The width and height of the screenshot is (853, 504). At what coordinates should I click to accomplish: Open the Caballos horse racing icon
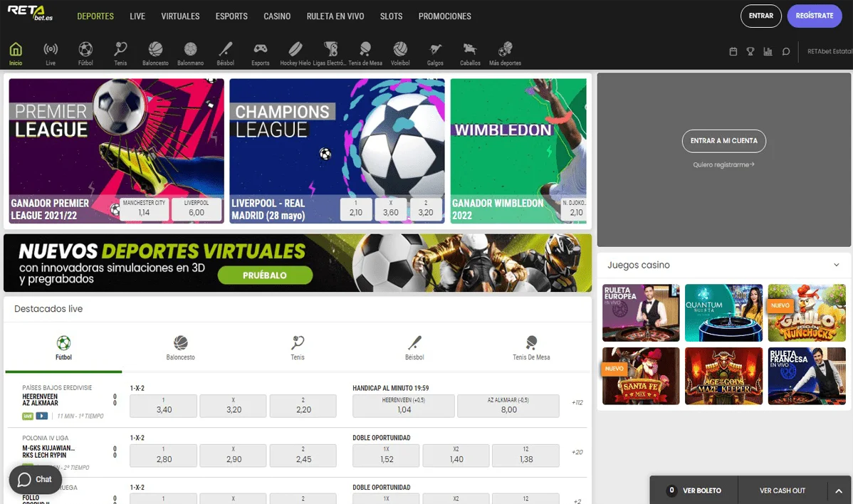pyautogui.click(x=470, y=54)
